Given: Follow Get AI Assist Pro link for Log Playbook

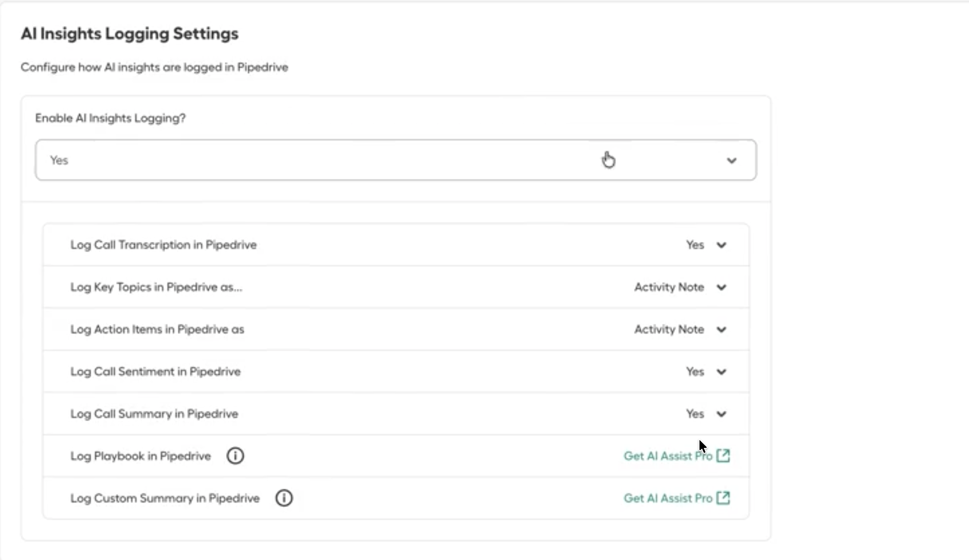Looking at the screenshot, I should click(x=668, y=456).
